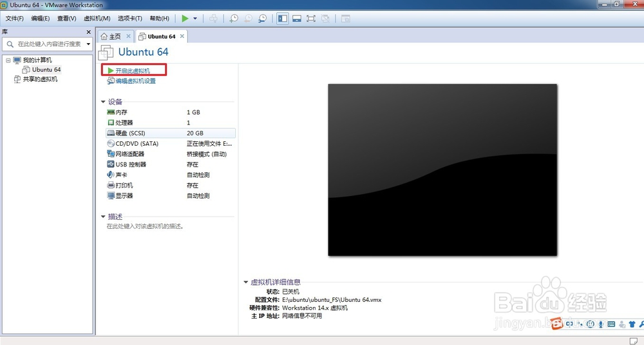Collapse the 虚拟机详细信息 section
This screenshot has height=345, width=644.
[x=245, y=282]
